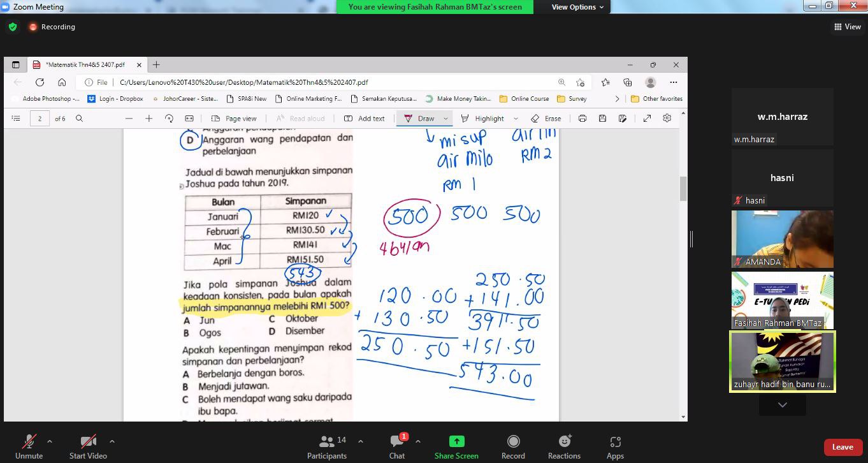Image resolution: width=868 pixels, height=463 pixels.
Task: Open the Draw ink options dropdown
Action: pos(445,118)
